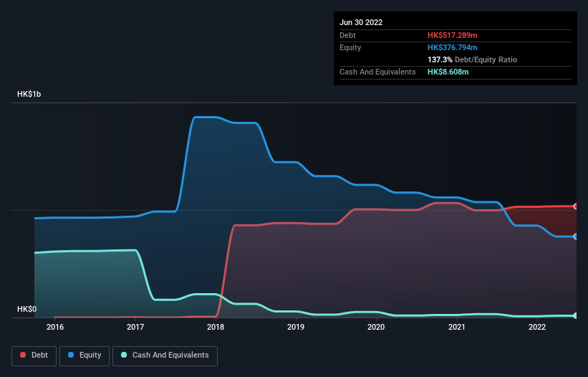The image size is (588, 377).
Task: Click the Equity row label in tooltip
Action: [x=350, y=47]
